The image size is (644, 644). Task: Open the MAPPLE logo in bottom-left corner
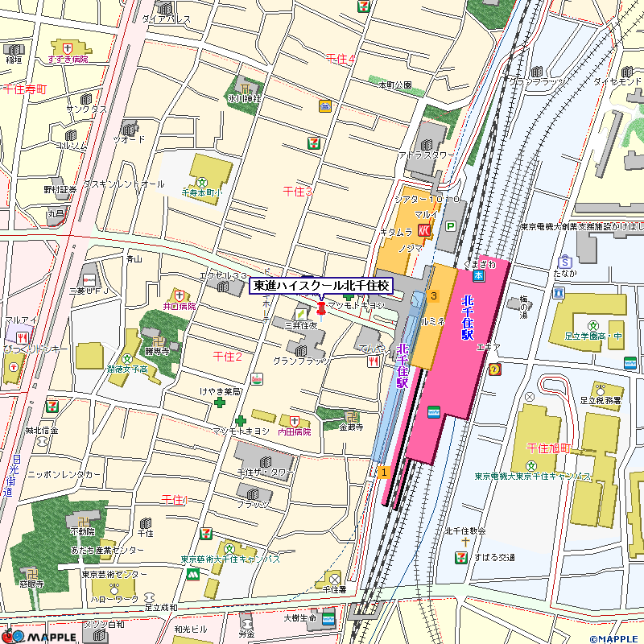[x=39, y=636]
